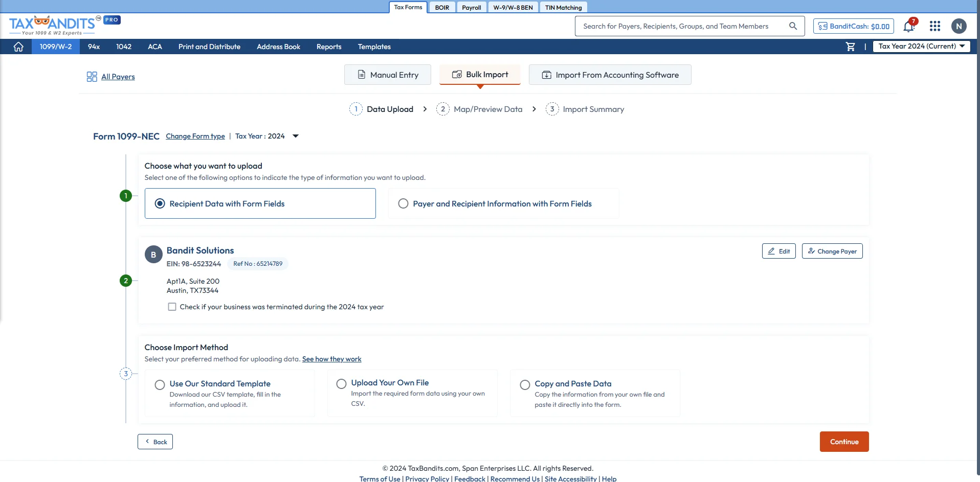Open Site Accessibility footer link
Viewport: 980px width, 482px height.
[x=571, y=478]
